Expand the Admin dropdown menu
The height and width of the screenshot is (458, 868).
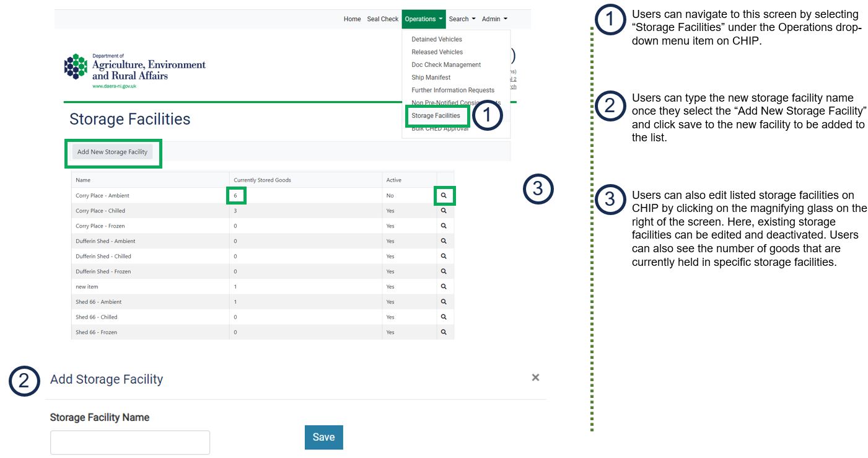pyautogui.click(x=494, y=19)
